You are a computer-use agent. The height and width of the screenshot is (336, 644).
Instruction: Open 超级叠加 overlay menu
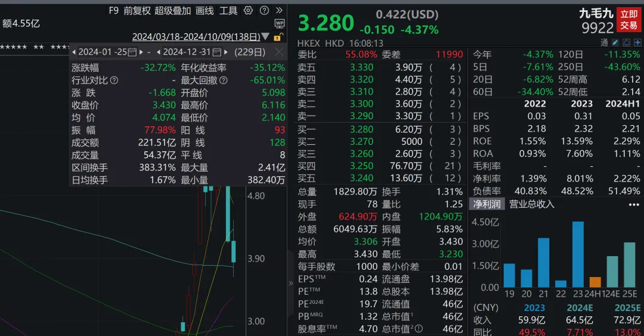[x=172, y=11]
